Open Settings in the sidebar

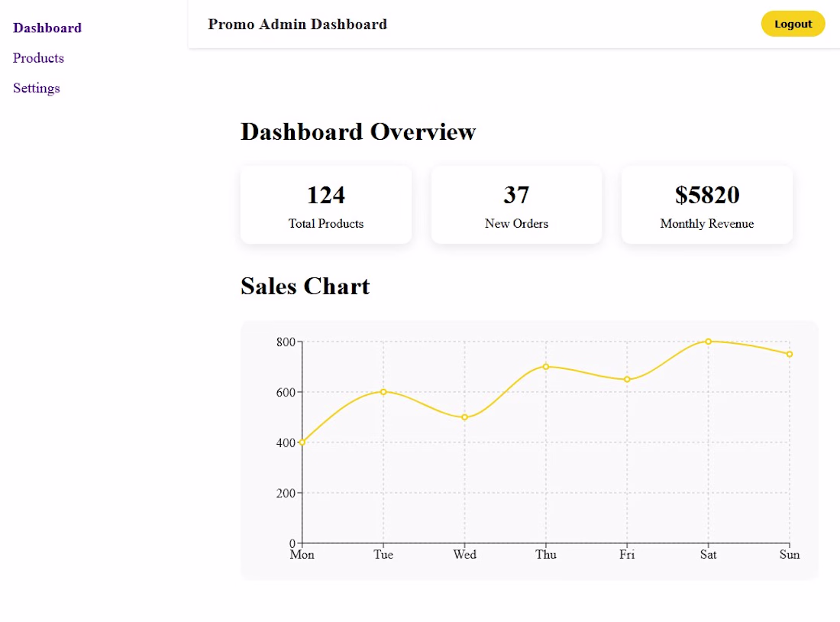click(36, 88)
